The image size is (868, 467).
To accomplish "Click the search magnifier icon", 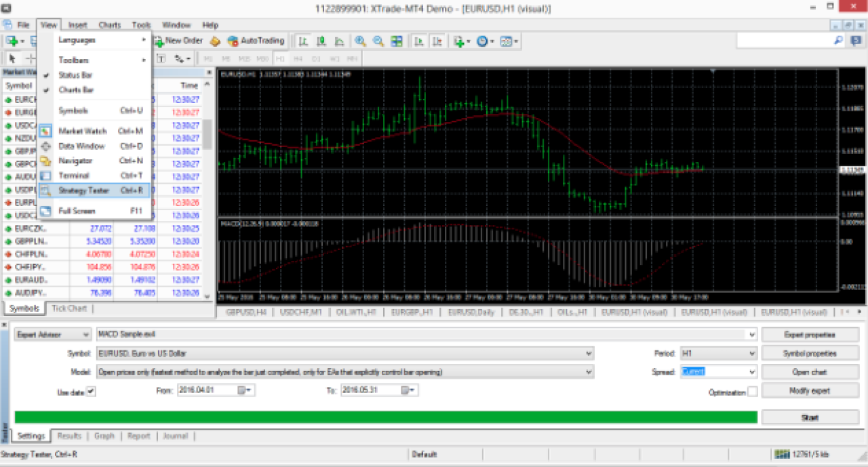I will 838,41.
